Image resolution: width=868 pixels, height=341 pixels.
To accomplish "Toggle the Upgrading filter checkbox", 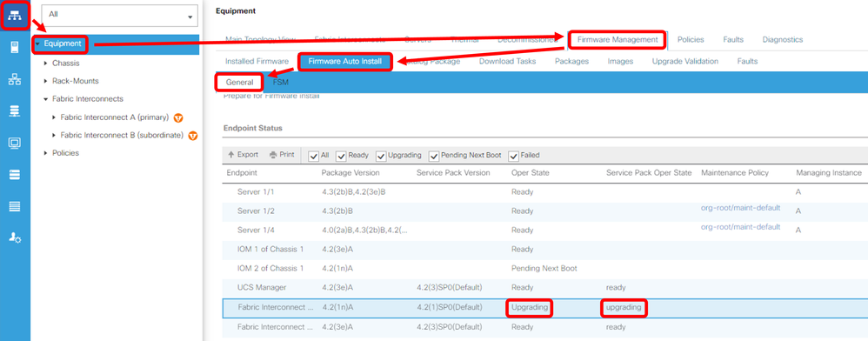I will (381, 156).
